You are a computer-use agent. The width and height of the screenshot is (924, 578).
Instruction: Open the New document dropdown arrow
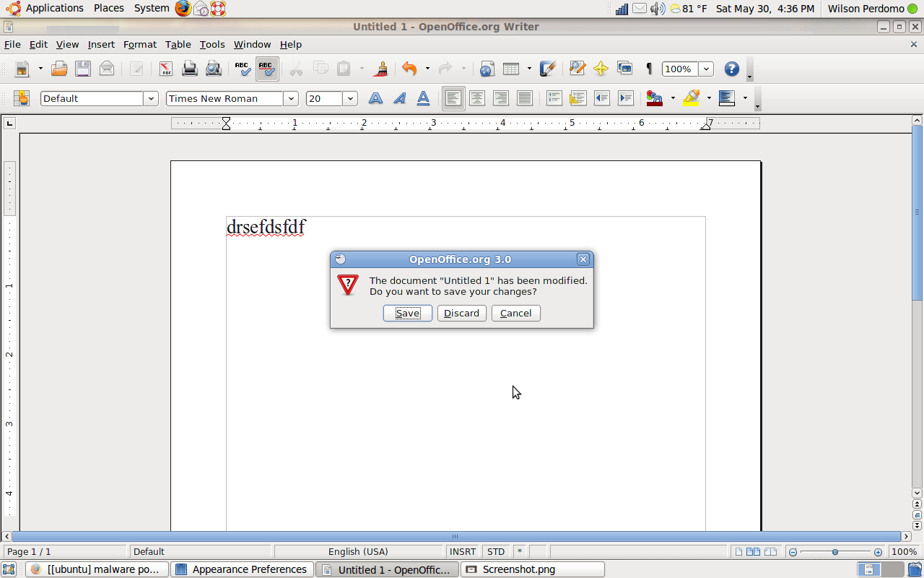click(40, 69)
